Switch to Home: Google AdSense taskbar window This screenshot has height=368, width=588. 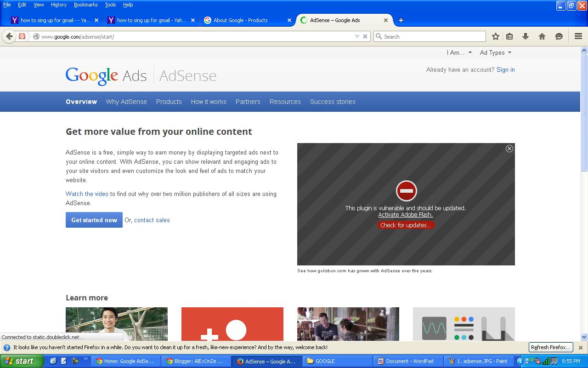[x=125, y=361]
